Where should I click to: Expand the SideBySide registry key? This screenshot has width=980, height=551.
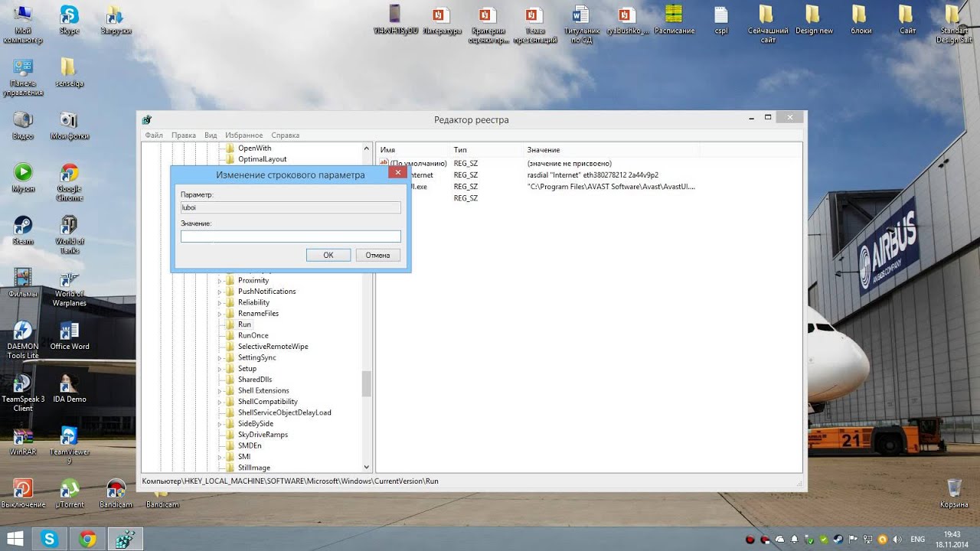coord(220,424)
